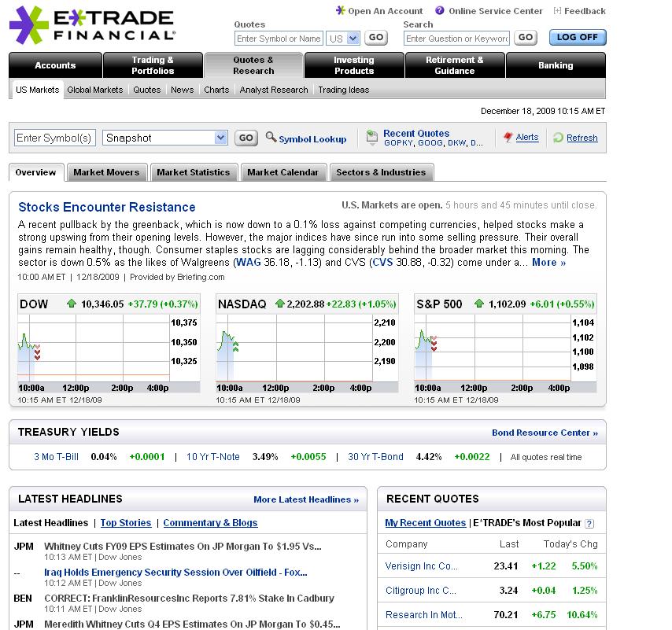Click the Top Stories headlines link
The image size is (672, 630).
(126, 523)
